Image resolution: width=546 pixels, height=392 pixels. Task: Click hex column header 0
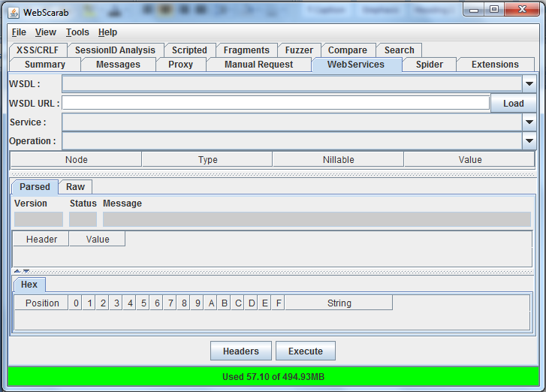(76, 303)
